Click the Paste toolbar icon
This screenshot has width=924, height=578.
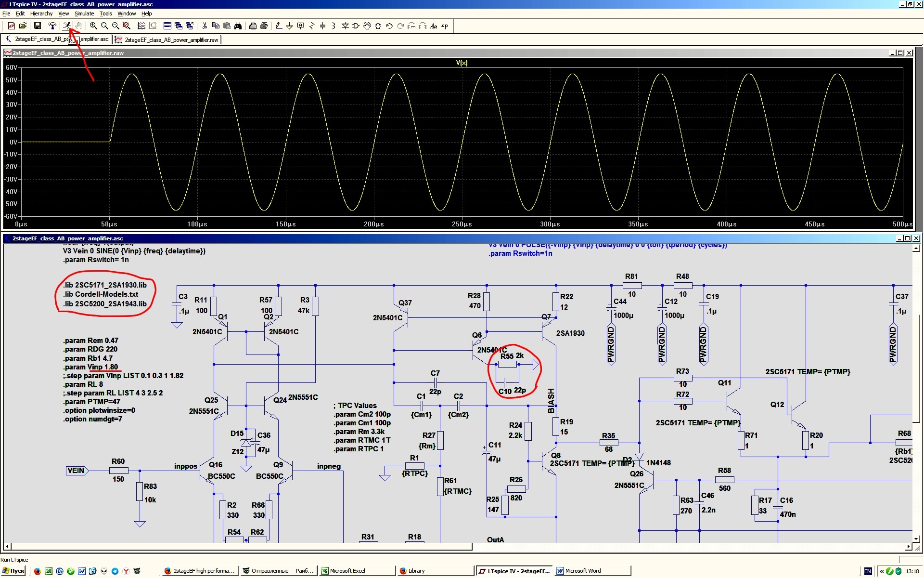227,26
